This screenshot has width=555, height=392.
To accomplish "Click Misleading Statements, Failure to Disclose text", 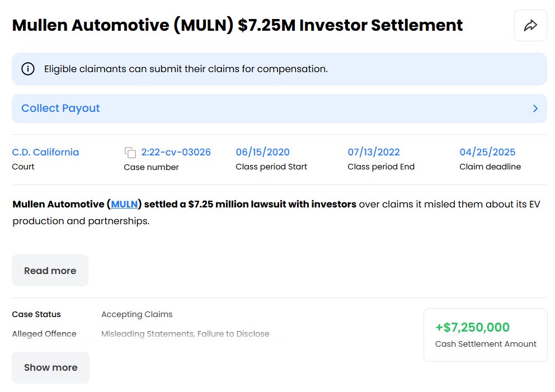I will coord(186,334).
